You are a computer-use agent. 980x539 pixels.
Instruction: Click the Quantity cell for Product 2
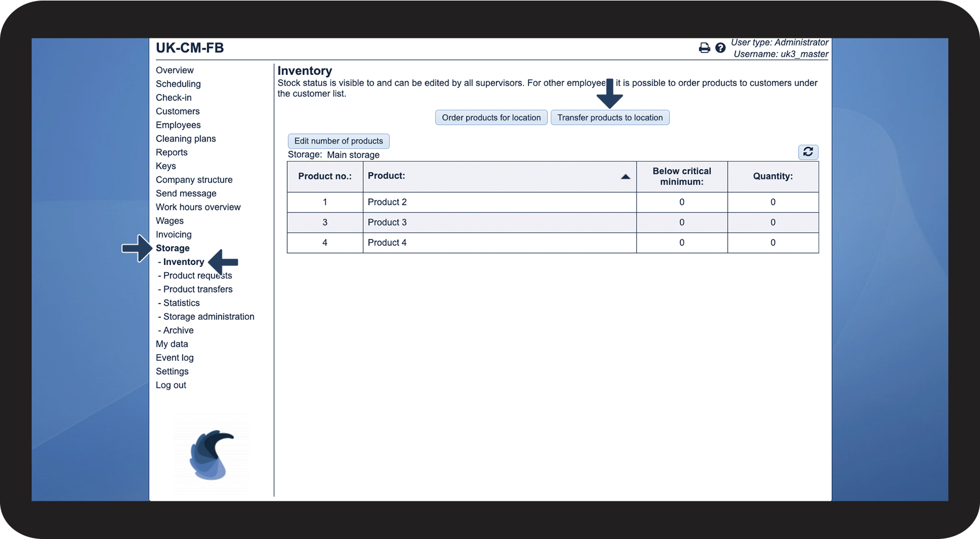pyautogui.click(x=773, y=202)
